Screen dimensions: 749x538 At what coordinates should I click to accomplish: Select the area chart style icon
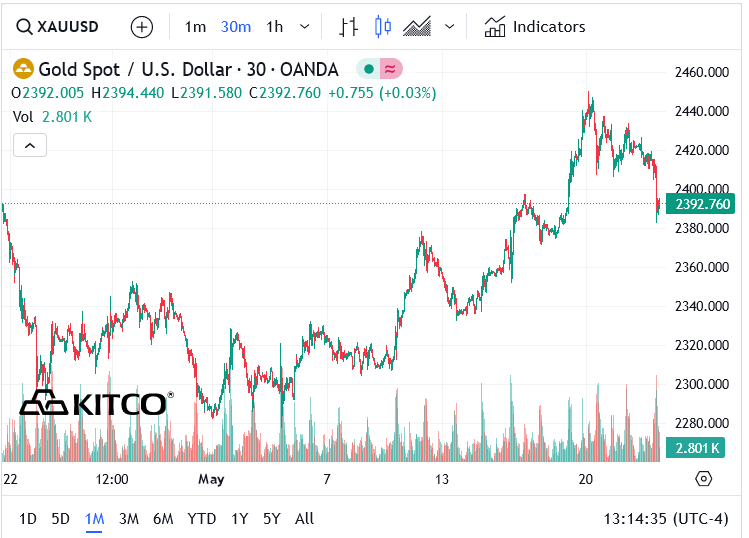point(416,27)
